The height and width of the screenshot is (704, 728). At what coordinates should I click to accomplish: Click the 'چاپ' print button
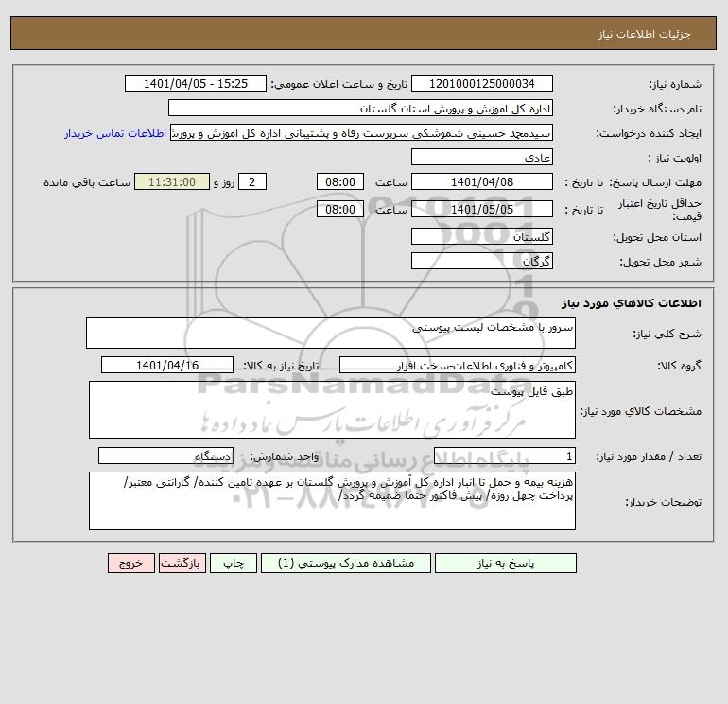tap(234, 563)
